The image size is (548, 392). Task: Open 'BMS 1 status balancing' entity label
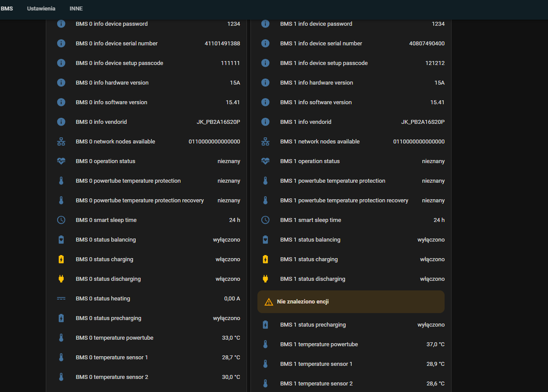point(310,240)
